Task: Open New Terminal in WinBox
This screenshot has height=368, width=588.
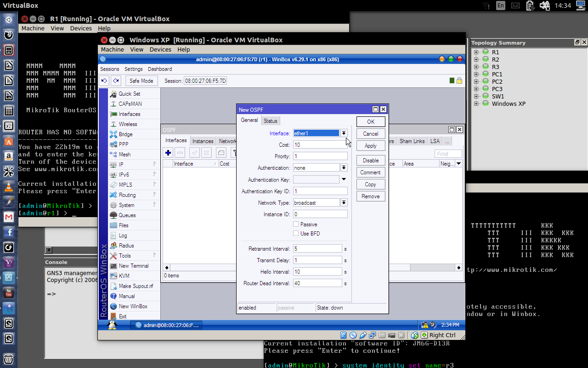Action: 133,266
